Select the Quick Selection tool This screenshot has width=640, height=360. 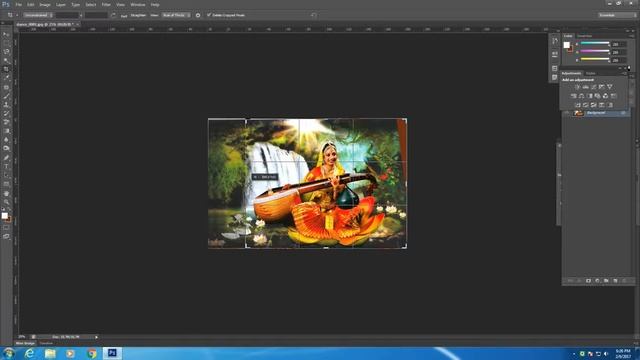6,61
